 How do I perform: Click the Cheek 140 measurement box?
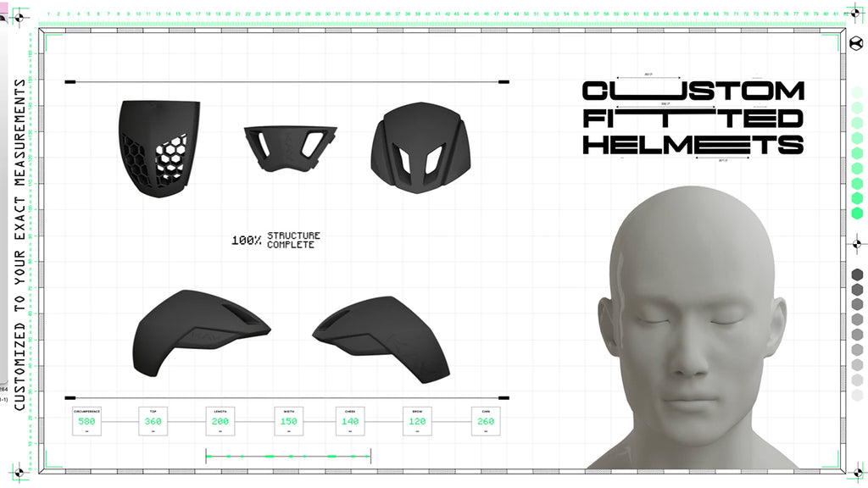[x=350, y=421]
